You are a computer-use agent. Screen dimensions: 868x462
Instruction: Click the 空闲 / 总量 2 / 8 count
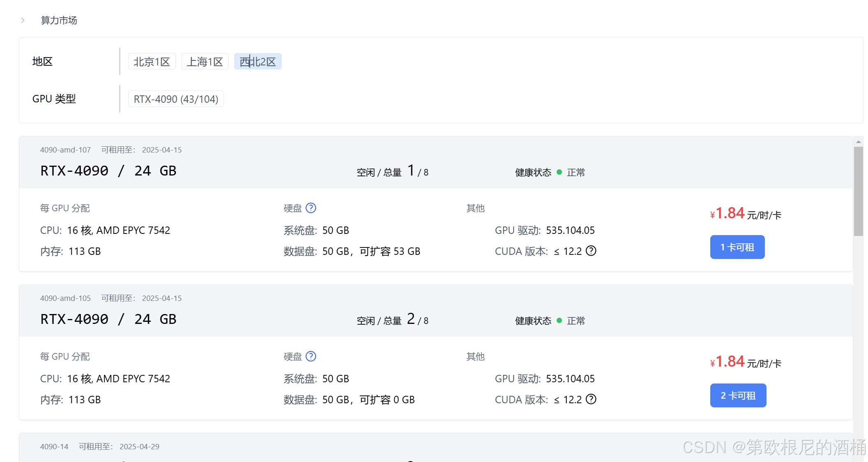click(x=393, y=319)
